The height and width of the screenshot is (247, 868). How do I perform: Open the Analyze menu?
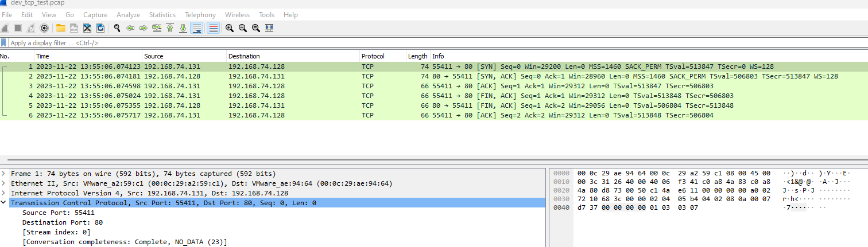coord(128,15)
